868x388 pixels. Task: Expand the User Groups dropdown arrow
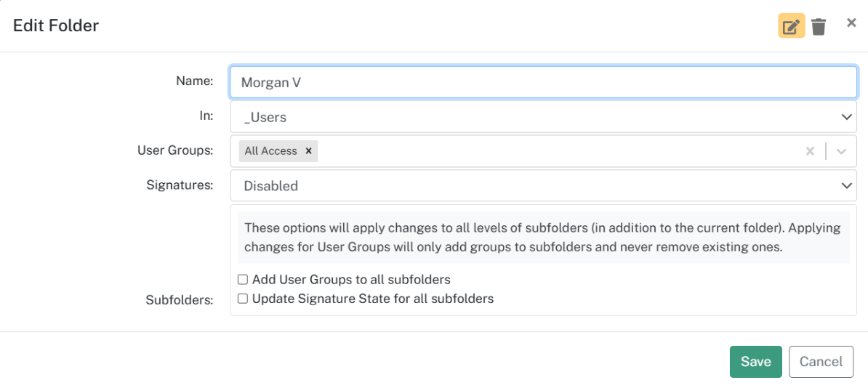tap(841, 151)
